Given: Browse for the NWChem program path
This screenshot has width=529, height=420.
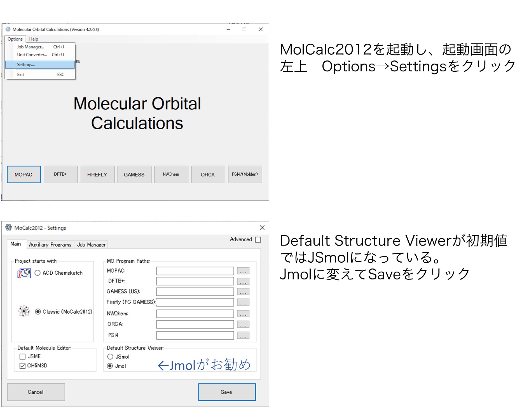Looking at the screenshot, I should tap(243, 314).
